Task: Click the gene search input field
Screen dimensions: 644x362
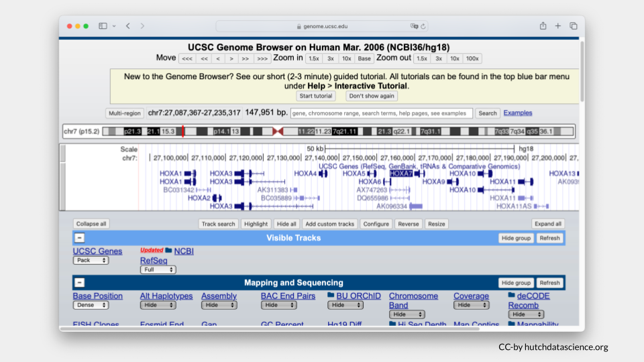Action: click(382, 113)
